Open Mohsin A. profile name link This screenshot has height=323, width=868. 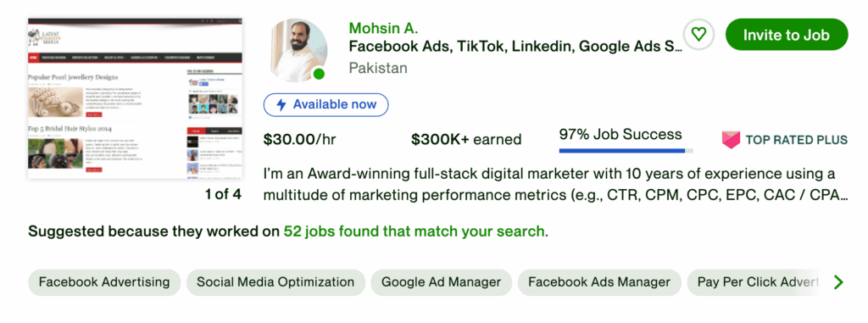click(383, 28)
